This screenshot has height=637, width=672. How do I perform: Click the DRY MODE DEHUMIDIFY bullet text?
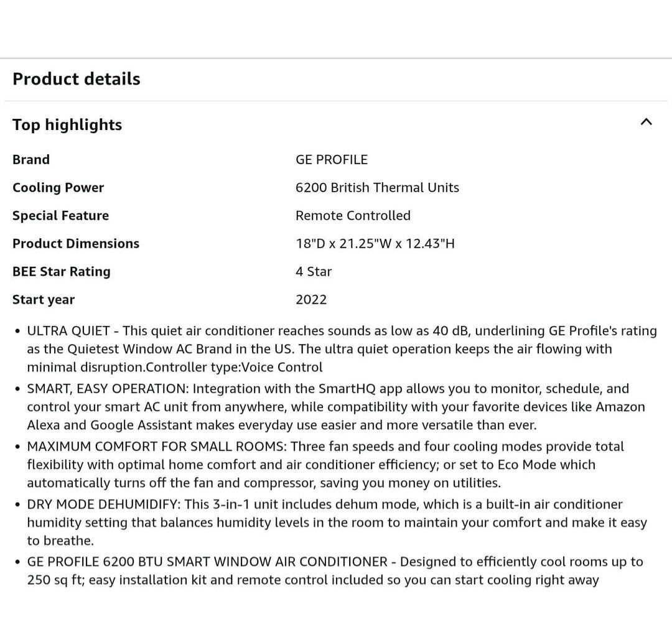[x=336, y=523]
